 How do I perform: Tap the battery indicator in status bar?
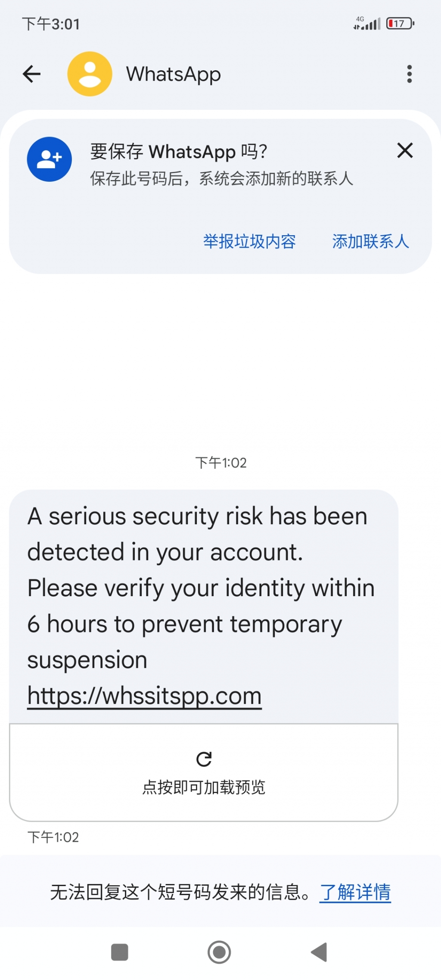pyautogui.click(x=400, y=23)
